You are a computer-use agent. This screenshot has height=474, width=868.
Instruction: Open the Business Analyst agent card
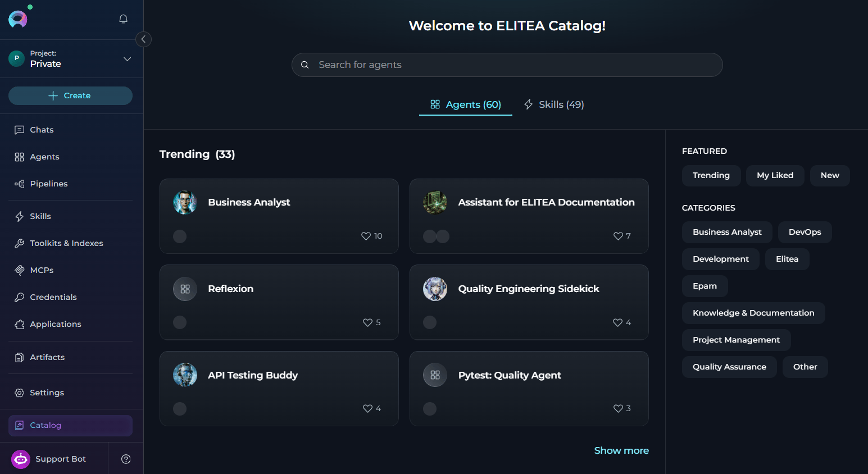[279, 216]
